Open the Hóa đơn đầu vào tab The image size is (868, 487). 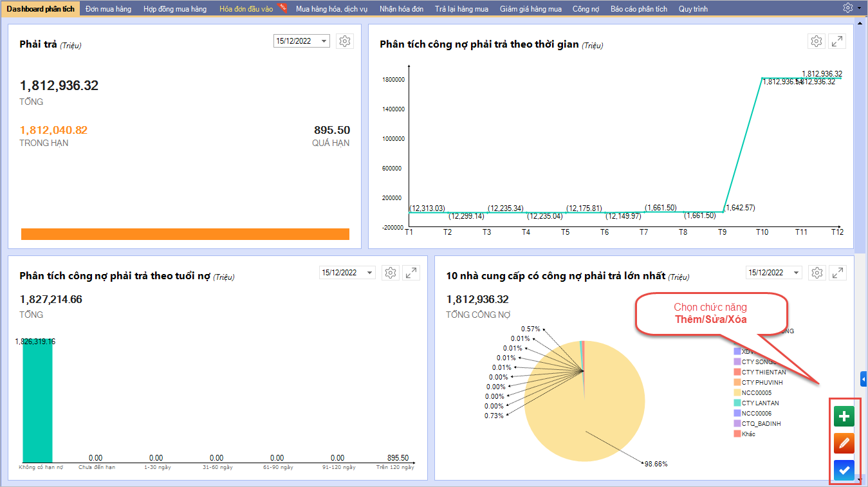pyautogui.click(x=246, y=9)
